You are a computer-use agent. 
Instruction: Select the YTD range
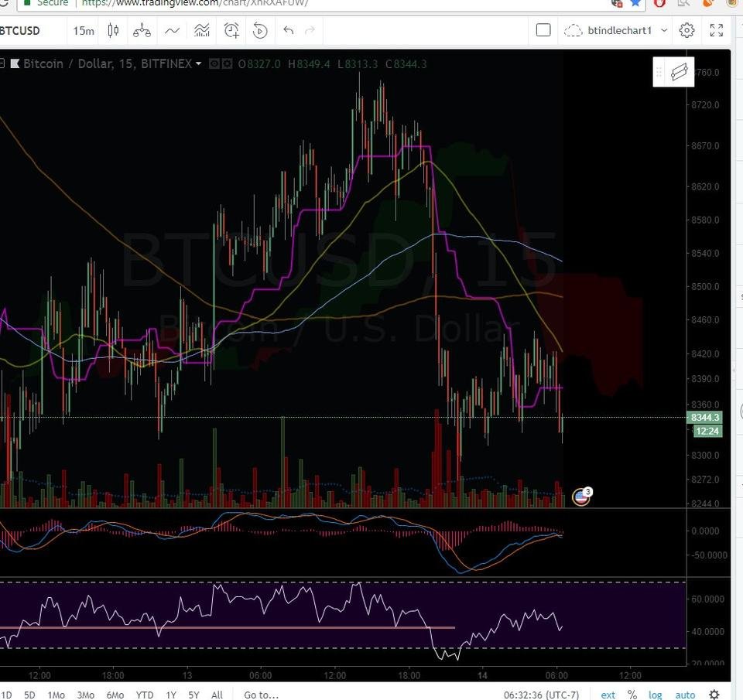click(145, 695)
